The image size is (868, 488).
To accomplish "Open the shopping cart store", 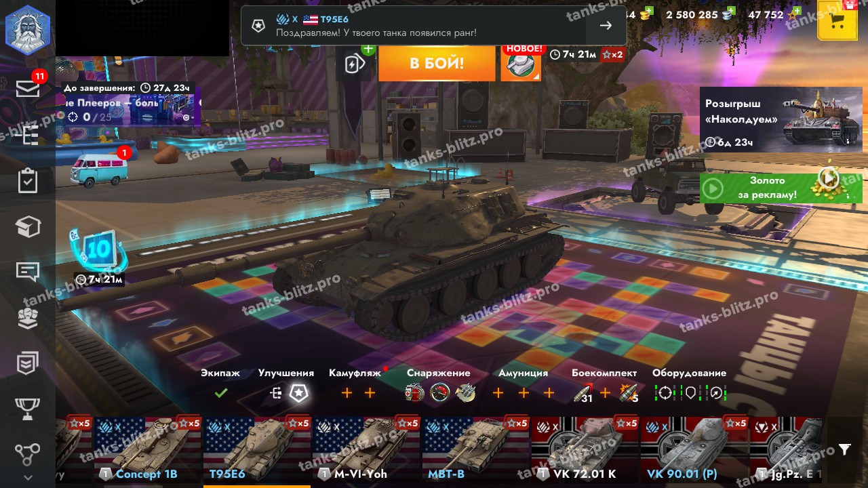I will [837, 20].
